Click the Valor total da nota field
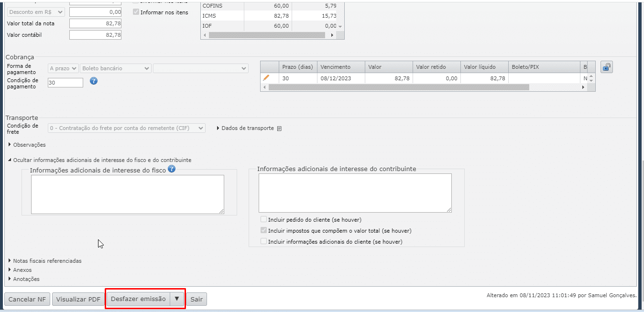The image size is (644, 312). [95, 23]
